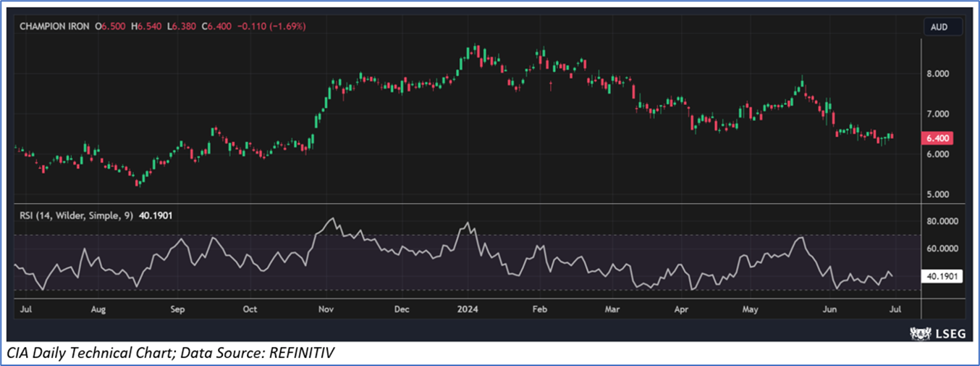The image size is (980, 366).
Task: Click the Apr label on time axis
Action: coord(681,309)
